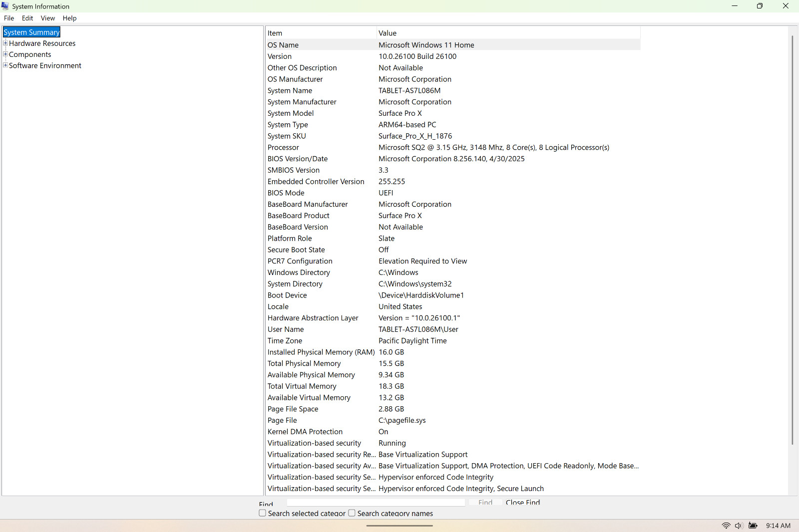Click the Item column header
799x532 pixels.
[x=321, y=33]
